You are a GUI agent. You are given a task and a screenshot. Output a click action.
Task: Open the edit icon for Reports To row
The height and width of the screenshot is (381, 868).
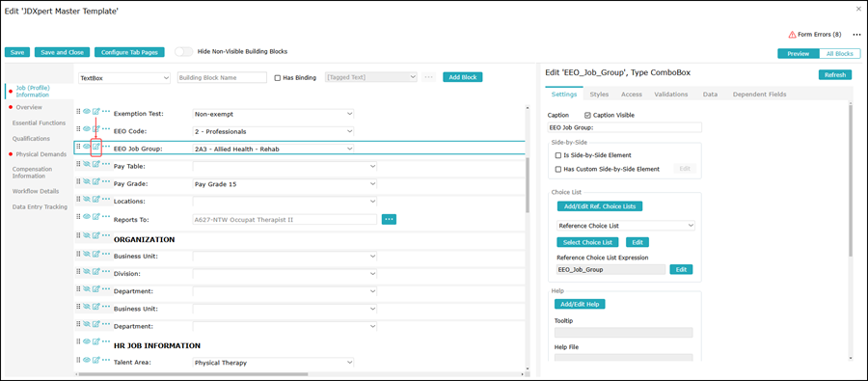tap(96, 216)
